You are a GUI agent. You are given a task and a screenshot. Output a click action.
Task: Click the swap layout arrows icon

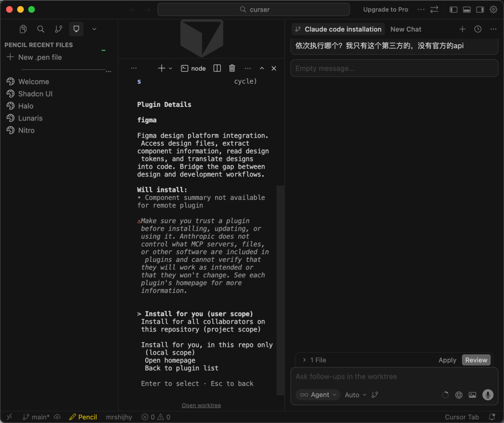click(x=434, y=9)
